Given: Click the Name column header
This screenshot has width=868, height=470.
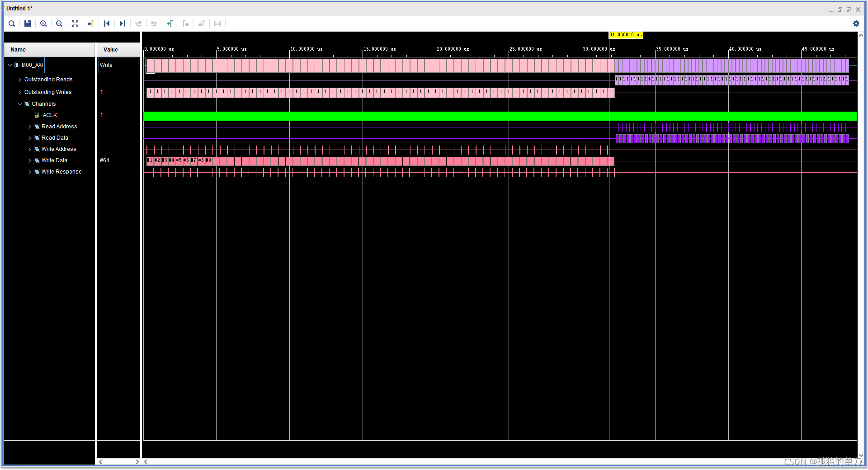Looking at the screenshot, I should (x=18, y=49).
